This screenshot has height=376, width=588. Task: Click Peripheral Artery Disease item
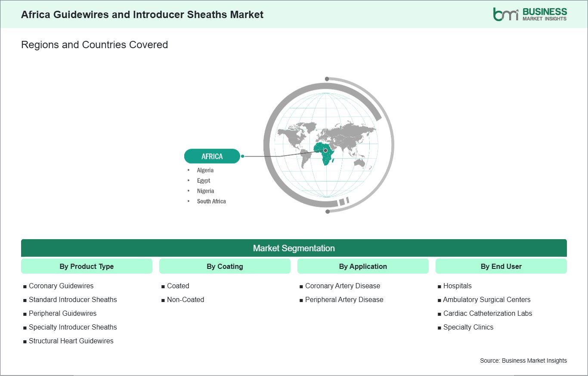(344, 300)
